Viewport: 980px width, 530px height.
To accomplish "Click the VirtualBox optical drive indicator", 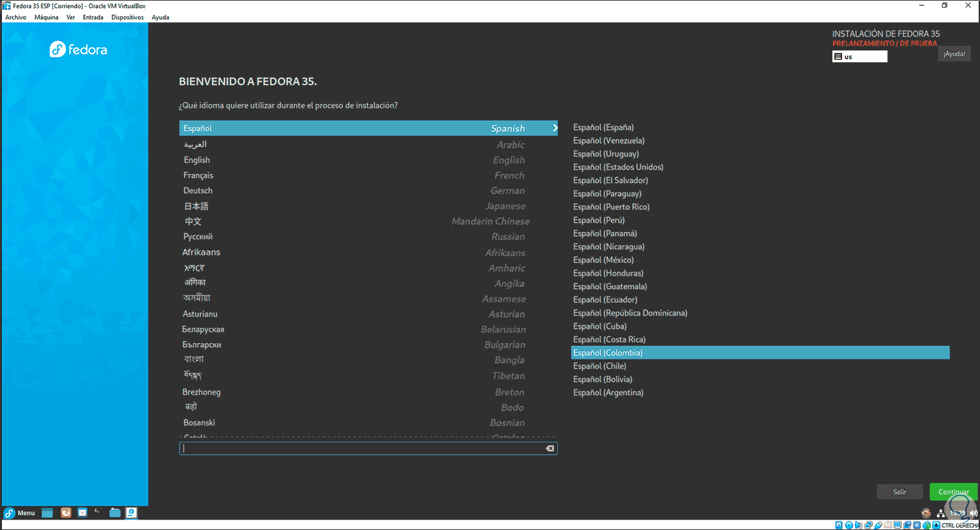I will pyautogui.click(x=850, y=525).
